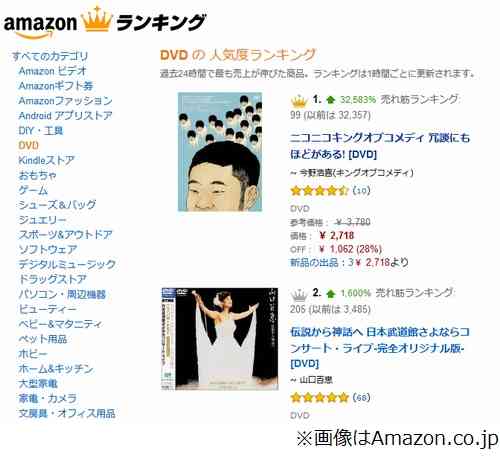Click five-star rating of second DVD
Image resolution: width=500 pixels, height=461 pixels.
[x=319, y=398]
